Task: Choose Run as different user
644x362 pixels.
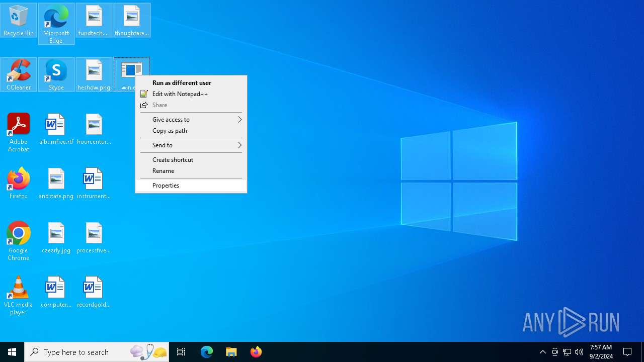Action: (x=191, y=83)
